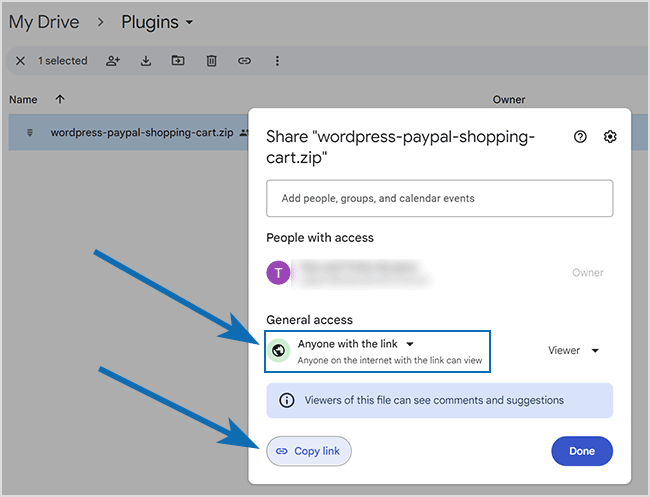Image resolution: width=650 pixels, height=497 pixels.
Task: Click the Owner column header
Action: pyautogui.click(x=509, y=99)
